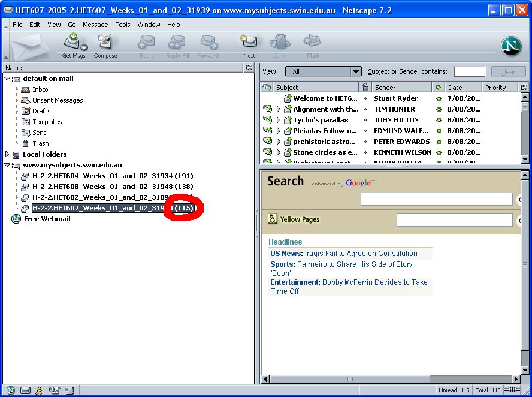Click the Reply toolbar icon

[147, 46]
